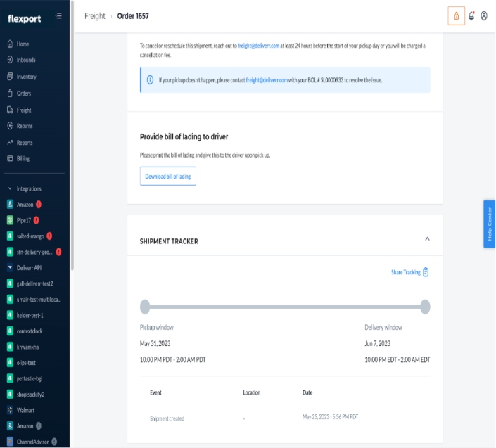
Task: Click the info circle icon
Action: 151,79
